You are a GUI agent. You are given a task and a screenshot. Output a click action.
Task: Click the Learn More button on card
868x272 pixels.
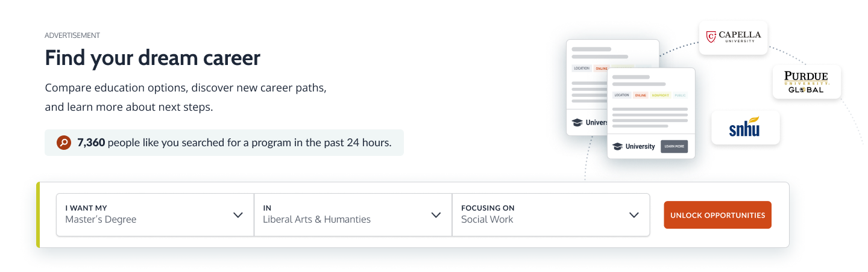coord(674,146)
